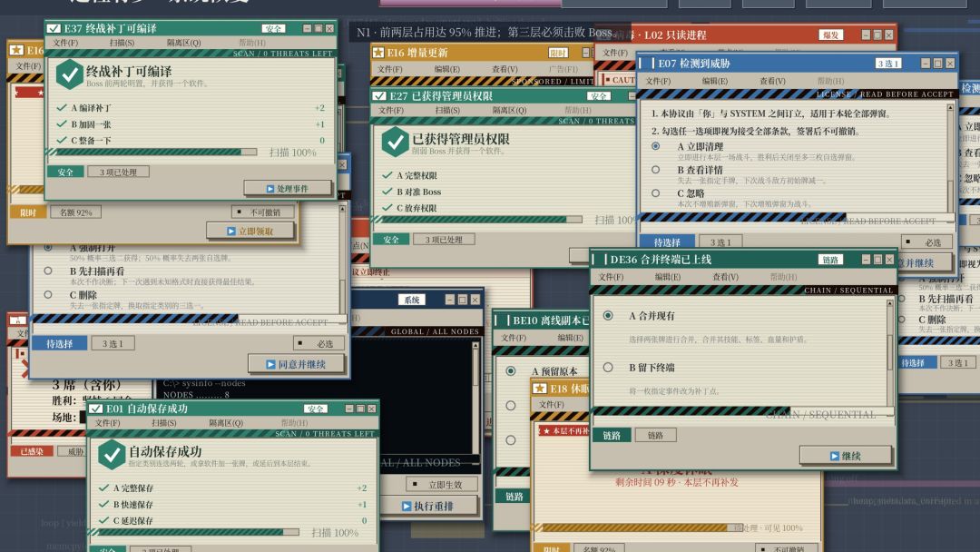Choose option C 忽略 in the E07 window
980x552 pixels.
point(656,193)
